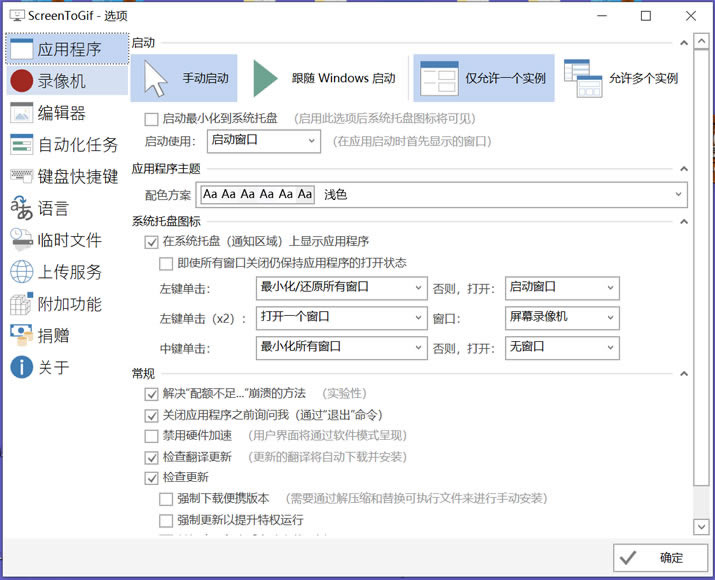This screenshot has width=715, height=580.
Task: Open the 关于 section
Action: (67, 368)
